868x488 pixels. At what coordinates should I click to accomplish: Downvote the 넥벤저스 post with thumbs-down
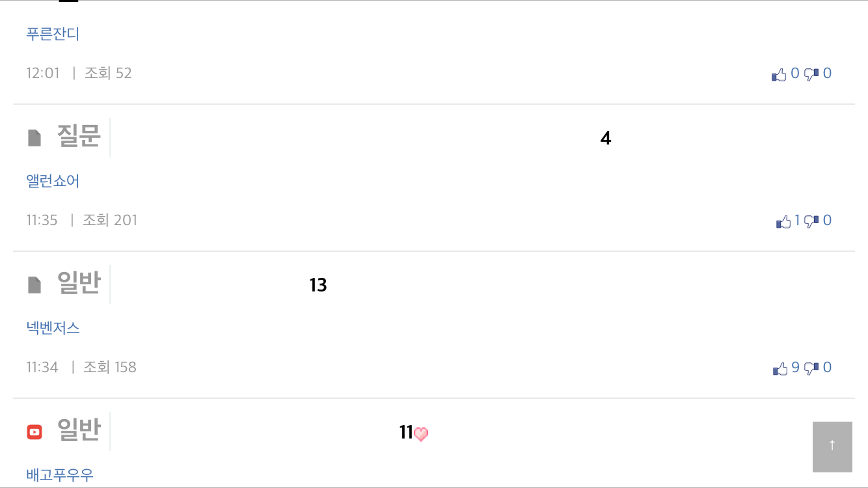(811, 369)
